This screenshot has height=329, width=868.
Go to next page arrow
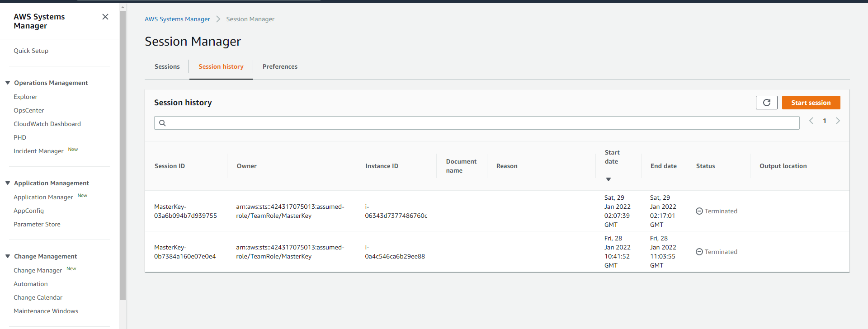(838, 121)
